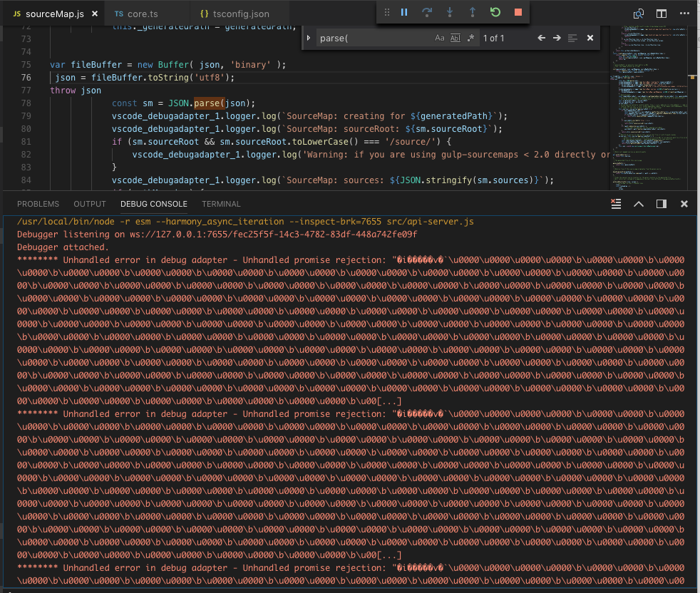This screenshot has width=700, height=593.
Task: Toggle Match Whole Word search option
Action: [455, 38]
